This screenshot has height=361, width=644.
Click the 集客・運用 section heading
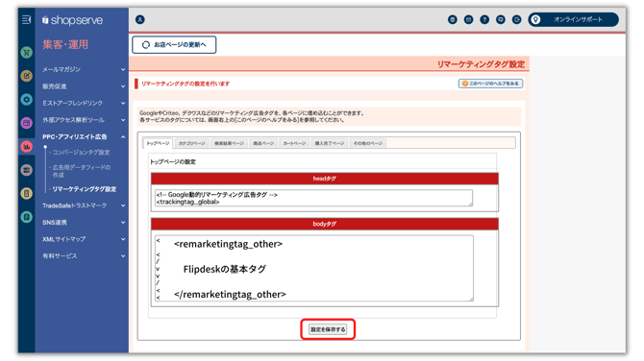click(65, 44)
